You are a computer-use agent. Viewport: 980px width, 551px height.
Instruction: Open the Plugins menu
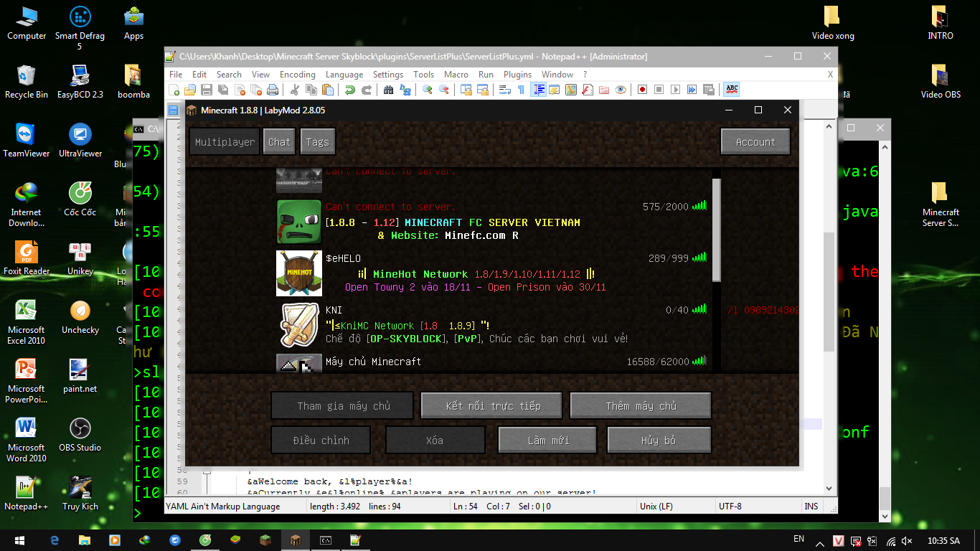coord(517,74)
